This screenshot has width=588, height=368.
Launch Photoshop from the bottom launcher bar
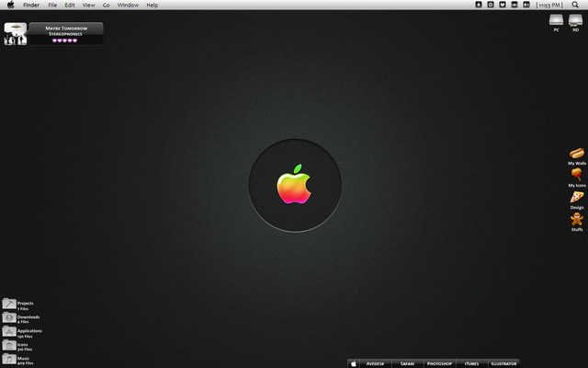point(439,363)
